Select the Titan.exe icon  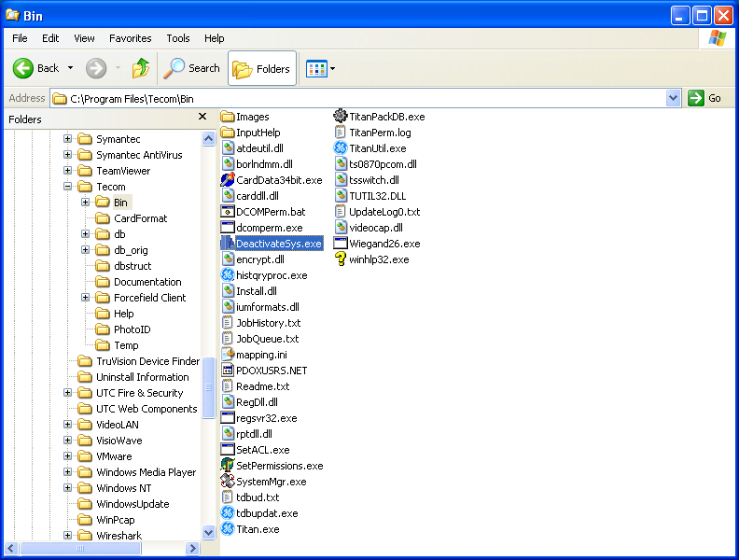[x=228, y=529]
